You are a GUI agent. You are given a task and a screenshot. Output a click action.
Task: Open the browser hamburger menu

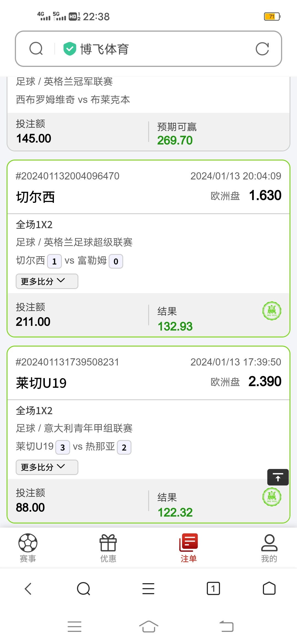point(148,589)
